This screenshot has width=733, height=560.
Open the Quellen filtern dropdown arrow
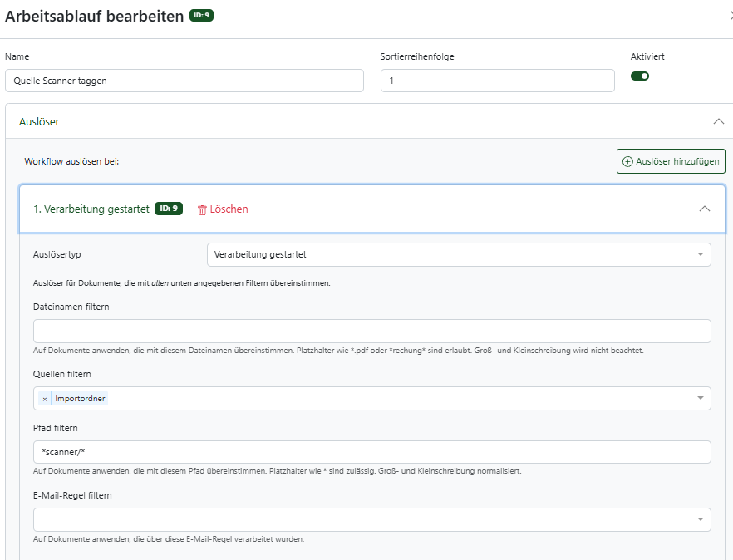point(701,398)
